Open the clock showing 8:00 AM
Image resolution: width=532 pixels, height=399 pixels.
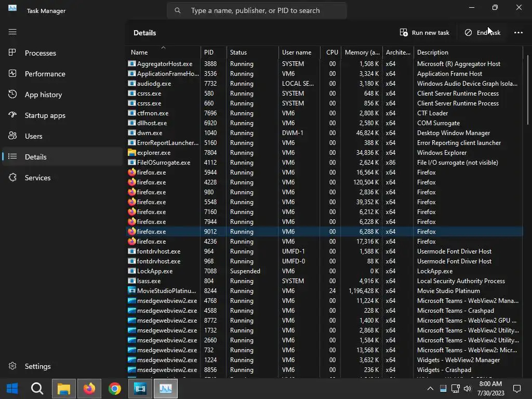click(490, 389)
